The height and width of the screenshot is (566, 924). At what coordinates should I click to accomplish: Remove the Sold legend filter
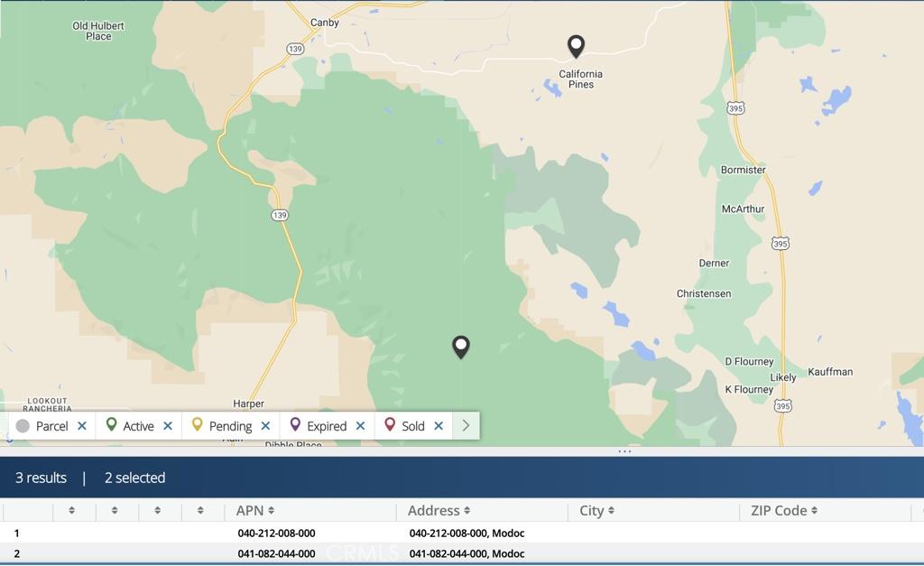[x=439, y=426]
